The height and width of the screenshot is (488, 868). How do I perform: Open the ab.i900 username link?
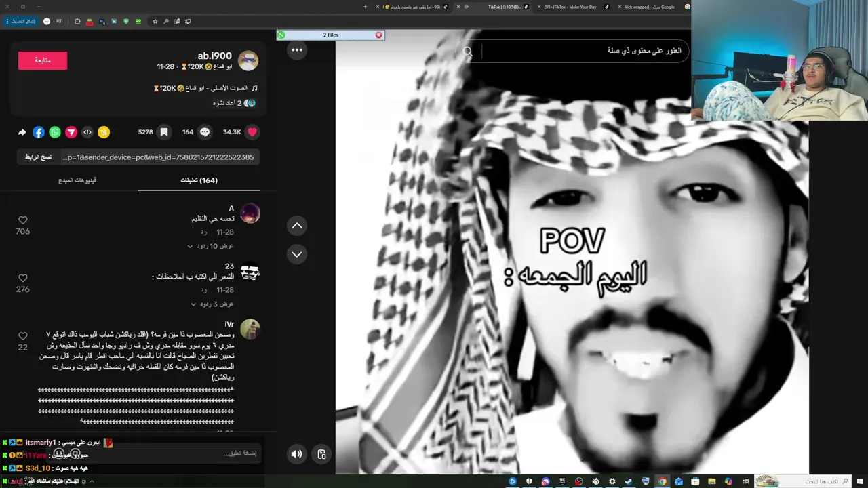click(214, 56)
